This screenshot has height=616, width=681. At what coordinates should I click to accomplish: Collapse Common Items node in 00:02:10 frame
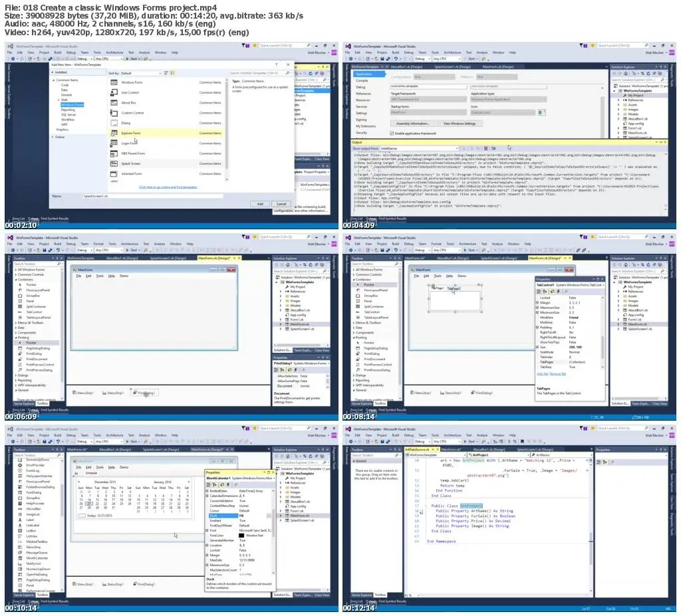[54, 80]
